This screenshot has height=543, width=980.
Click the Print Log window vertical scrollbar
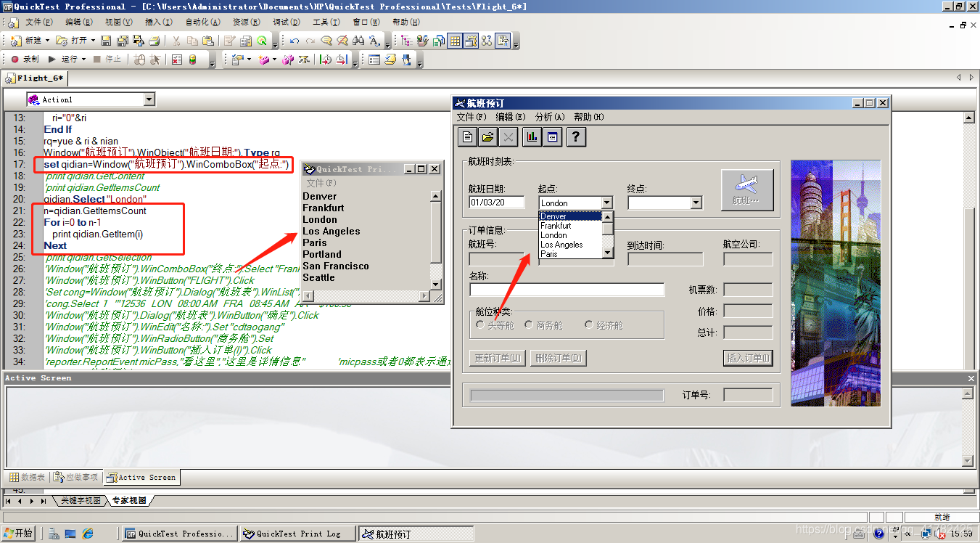435,240
